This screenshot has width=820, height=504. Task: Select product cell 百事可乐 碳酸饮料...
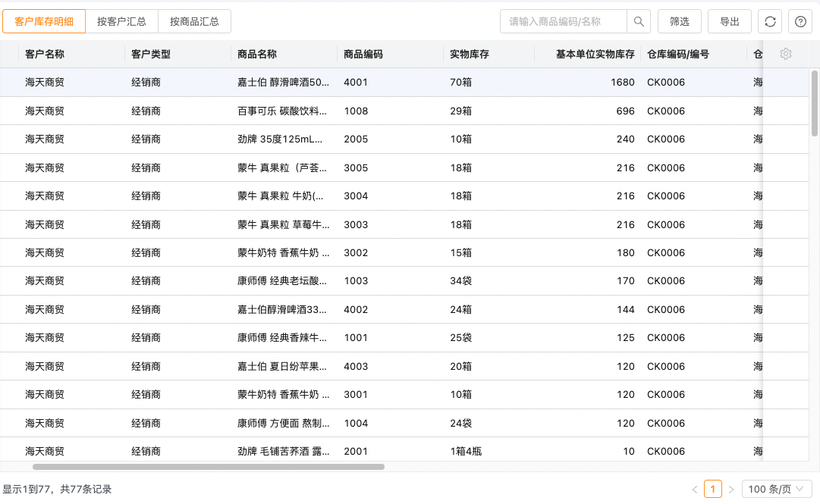coord(282,111)
